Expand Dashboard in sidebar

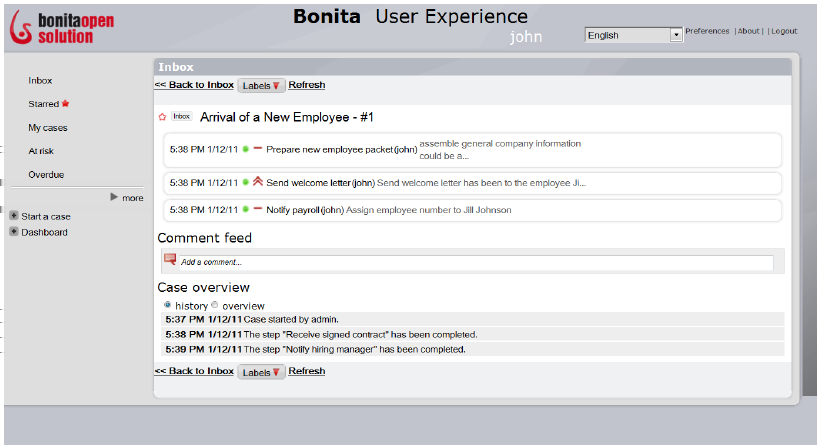coord(44,232)
